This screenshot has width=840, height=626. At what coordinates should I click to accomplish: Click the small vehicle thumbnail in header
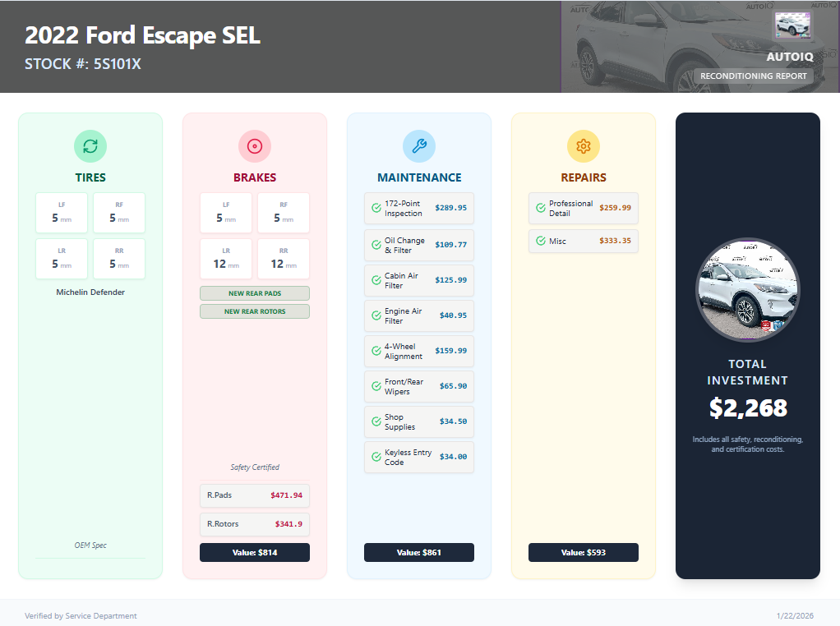[793, 25]
